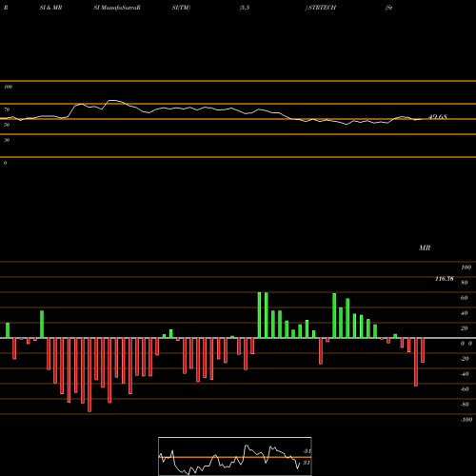476x476 pixels.
Task: Click the 80 label on MR right axis
Action: [x=465, y=283]
